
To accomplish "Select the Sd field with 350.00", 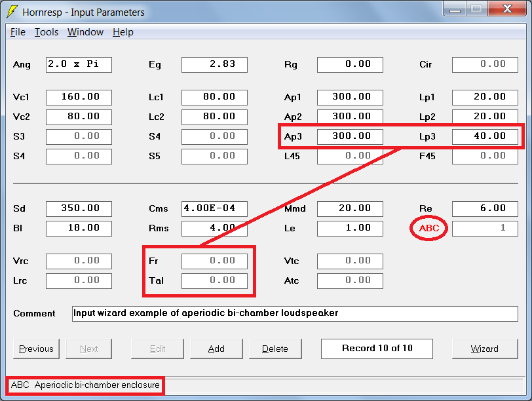I will pos(79,208).
